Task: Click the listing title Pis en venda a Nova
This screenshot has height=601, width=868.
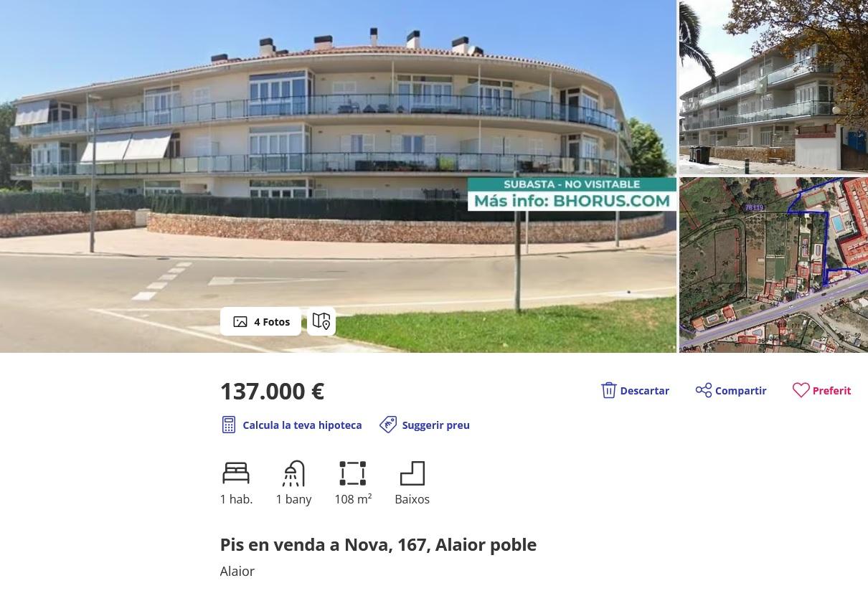Action: coord(378,544)
